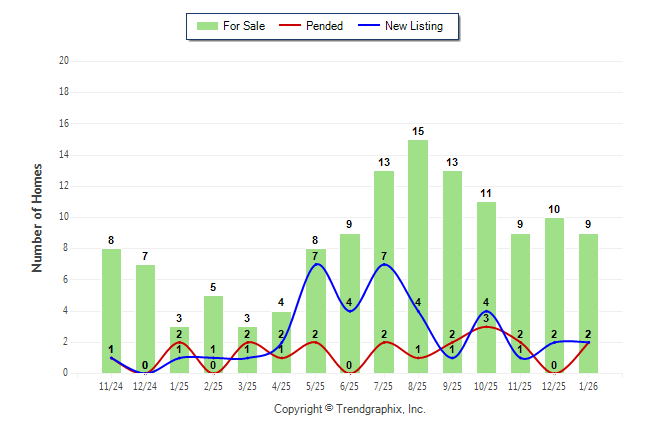Click the 1/26 x-axis date label
Viewport: 646px width, 434px height.
[x=588, y=385]
